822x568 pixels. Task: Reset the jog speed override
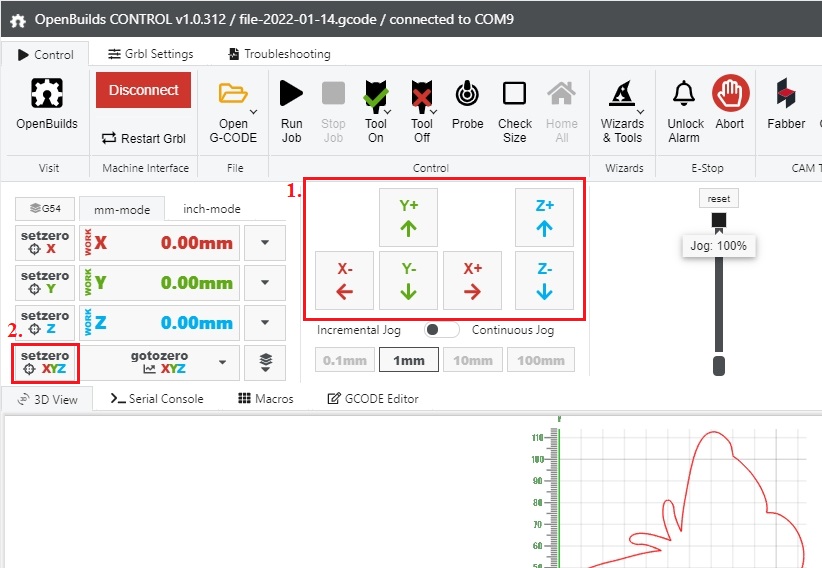pos(719,199)
